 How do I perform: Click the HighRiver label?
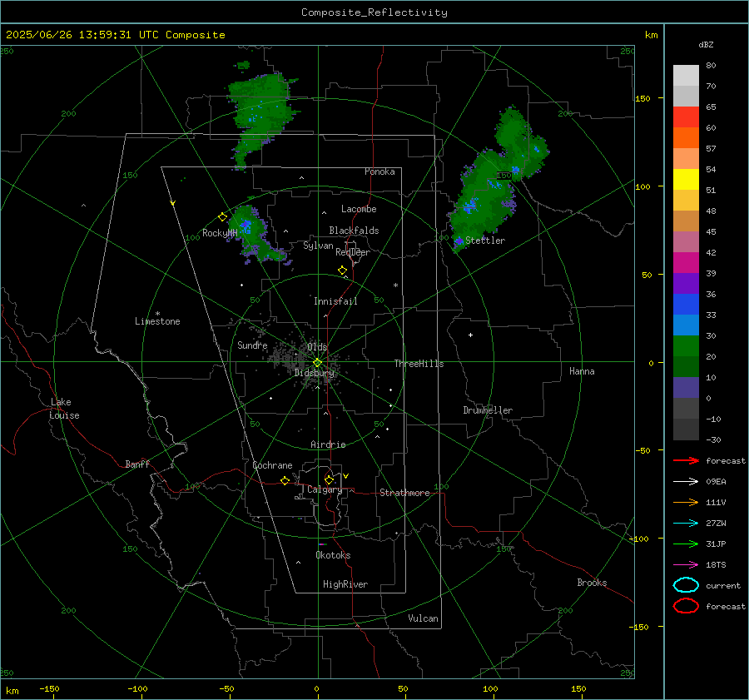pos(345,584)
